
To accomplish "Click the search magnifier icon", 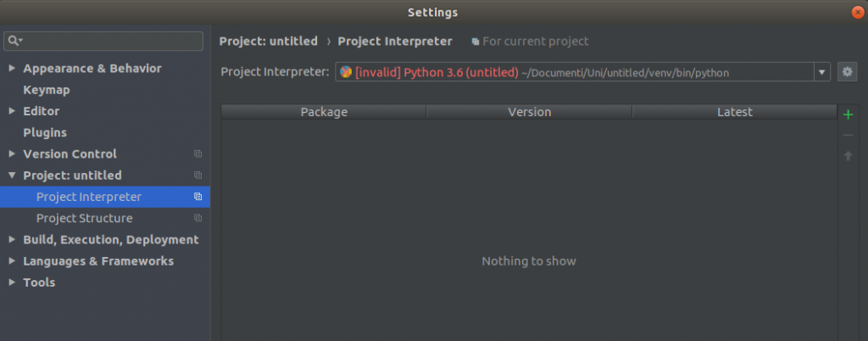I will 14,41.
